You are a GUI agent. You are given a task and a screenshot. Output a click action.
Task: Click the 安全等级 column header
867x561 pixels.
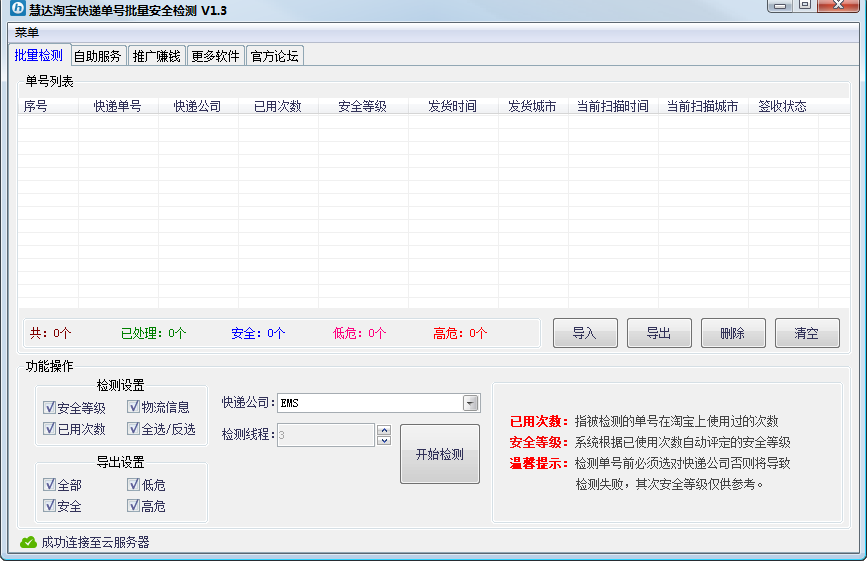(362, 106)
